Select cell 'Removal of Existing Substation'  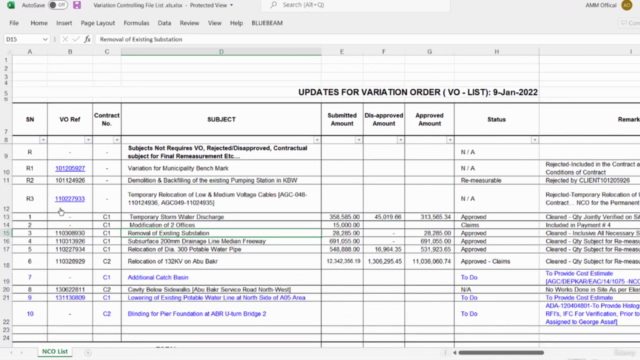click(221, 233)
